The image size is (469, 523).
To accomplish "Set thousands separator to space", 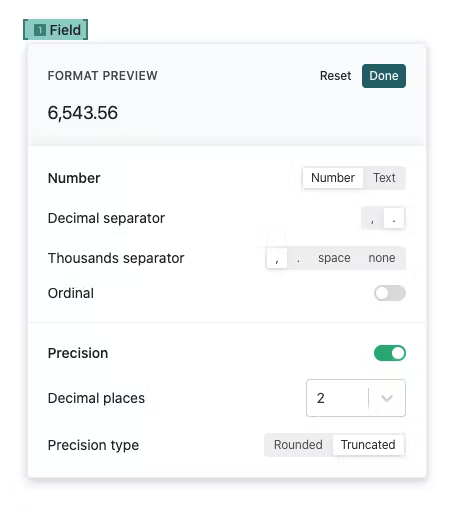I will pyautogui.click(x=334, y=258).
